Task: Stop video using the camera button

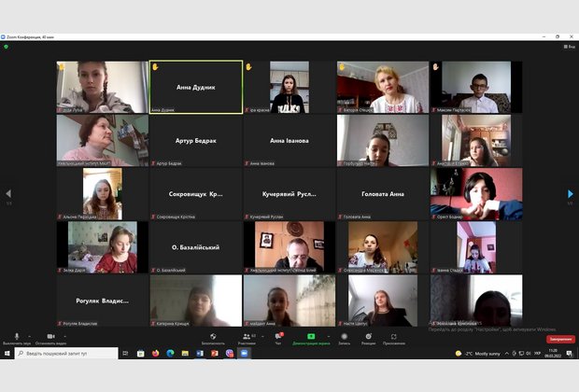Action: pos(51,339)
